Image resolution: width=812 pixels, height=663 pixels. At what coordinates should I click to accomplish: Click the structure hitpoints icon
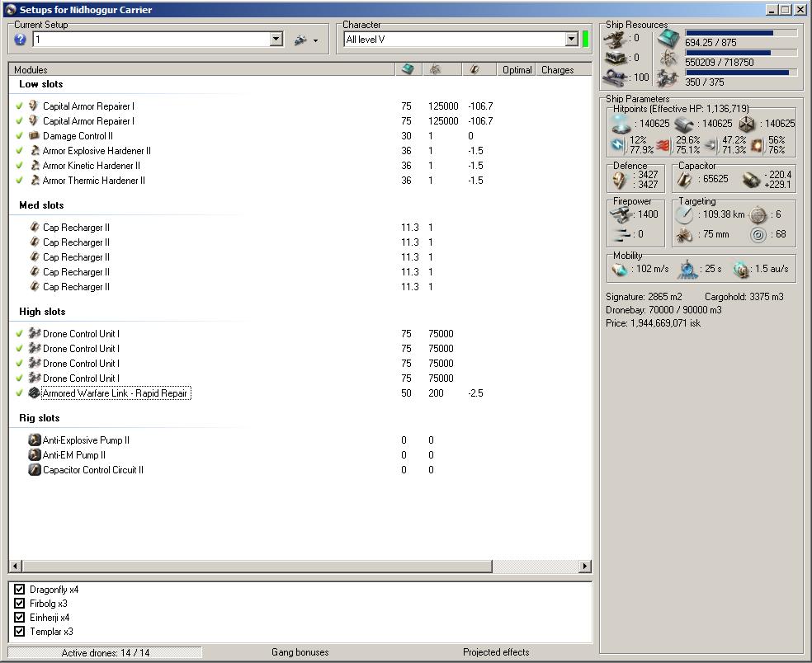pos(747,124)
